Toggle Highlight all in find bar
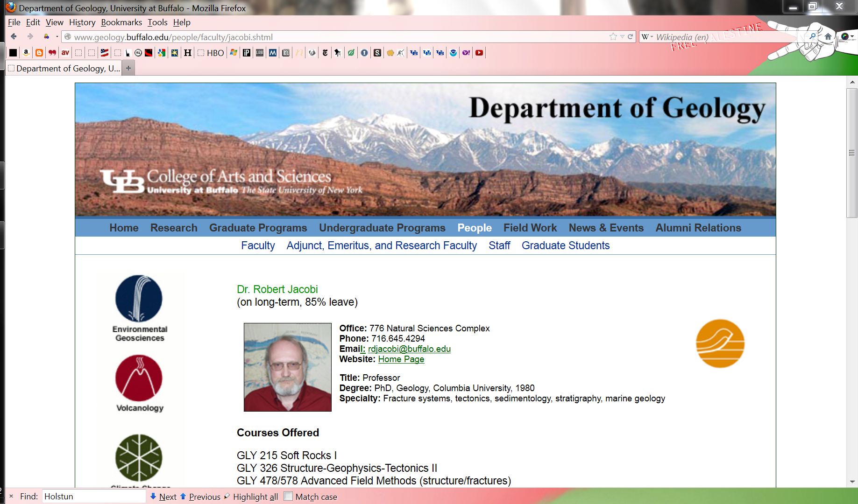 pos(255,497)
